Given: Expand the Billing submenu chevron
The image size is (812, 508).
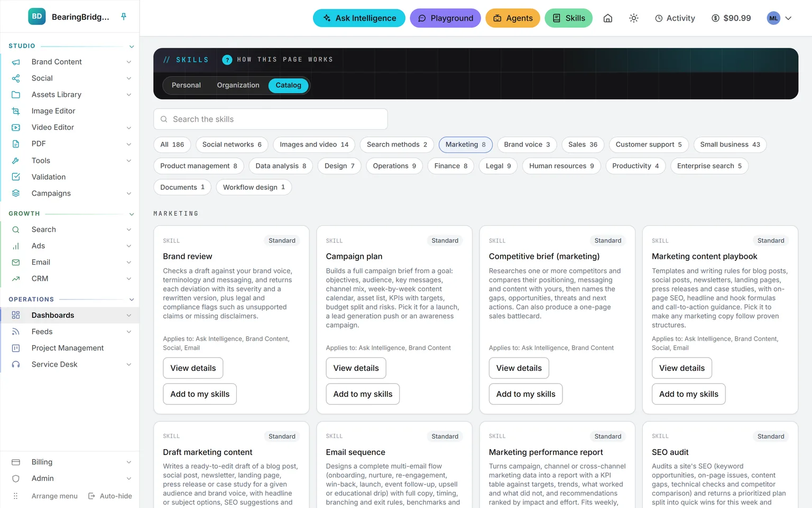Looking at the screenshot, I should (x=129, y=462).
